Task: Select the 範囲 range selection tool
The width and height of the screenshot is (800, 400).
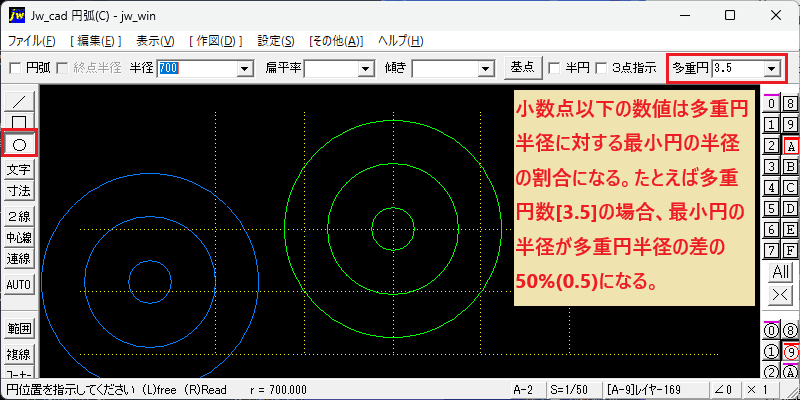Action: coord(19,328)
